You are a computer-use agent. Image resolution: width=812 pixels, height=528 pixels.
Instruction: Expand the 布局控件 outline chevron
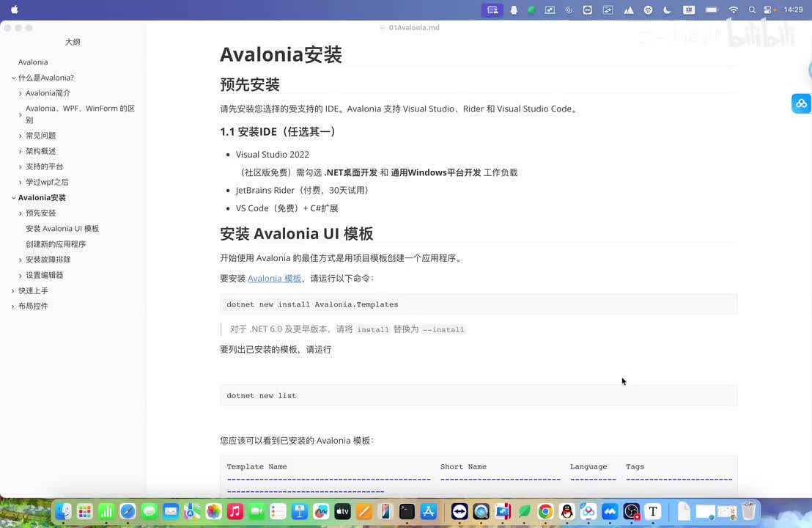(13, 307)
